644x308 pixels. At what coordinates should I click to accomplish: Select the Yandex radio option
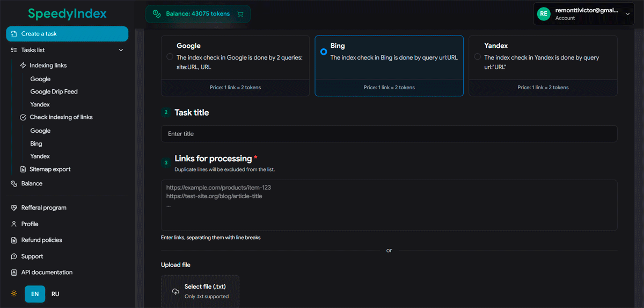coord(478,56)
